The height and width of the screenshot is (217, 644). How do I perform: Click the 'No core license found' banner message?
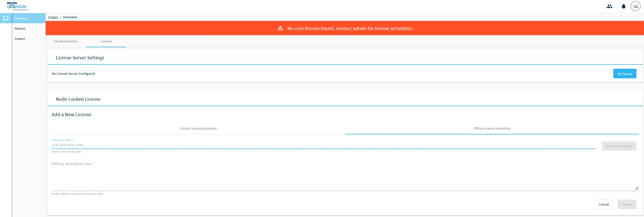(x=350, y=28)
